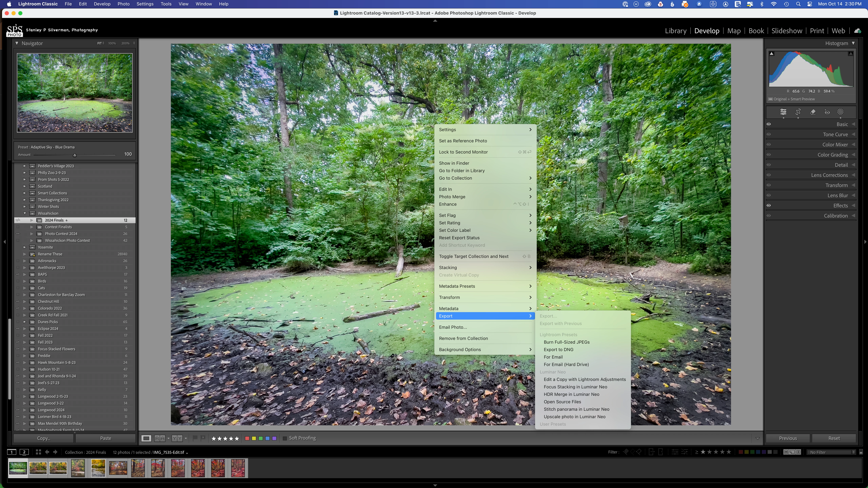Viewport: 868px width, 488px height.
Task: Collapse the Navigator panel triangle
Action: coord(16,43)
